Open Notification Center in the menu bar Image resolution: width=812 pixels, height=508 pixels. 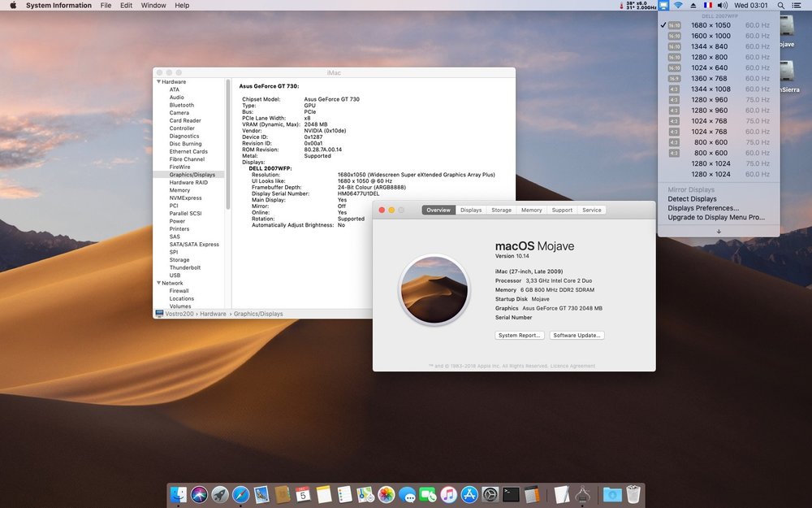(797, 5)
